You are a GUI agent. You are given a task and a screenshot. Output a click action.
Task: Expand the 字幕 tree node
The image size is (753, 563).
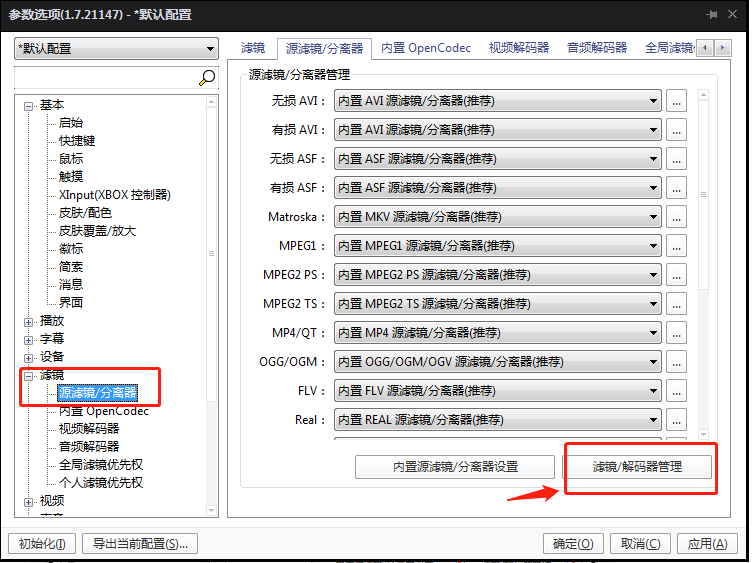[x=29, y=339]
